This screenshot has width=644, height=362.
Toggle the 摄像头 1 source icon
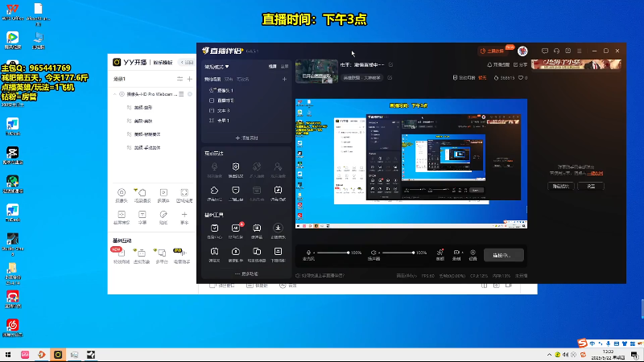[x=212, y=90]
